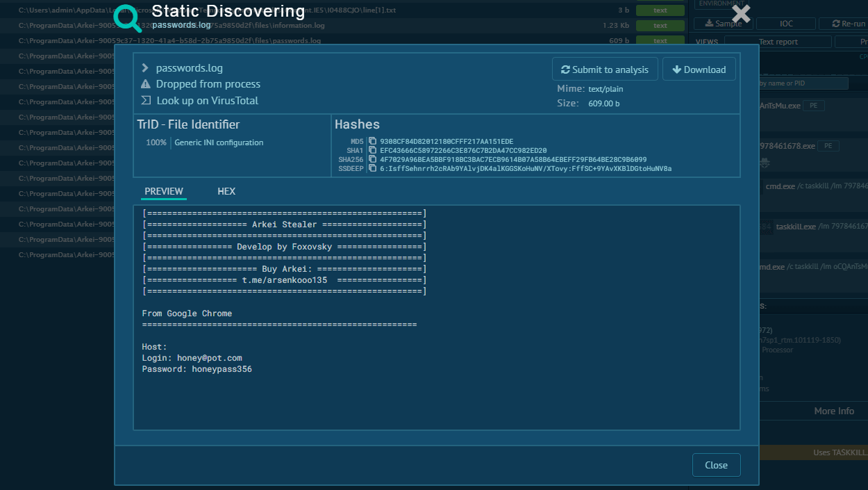This screenshot has height=490, width=868.
Task: Click the Login: honey@pot.com line
Action: coord(192,358)
